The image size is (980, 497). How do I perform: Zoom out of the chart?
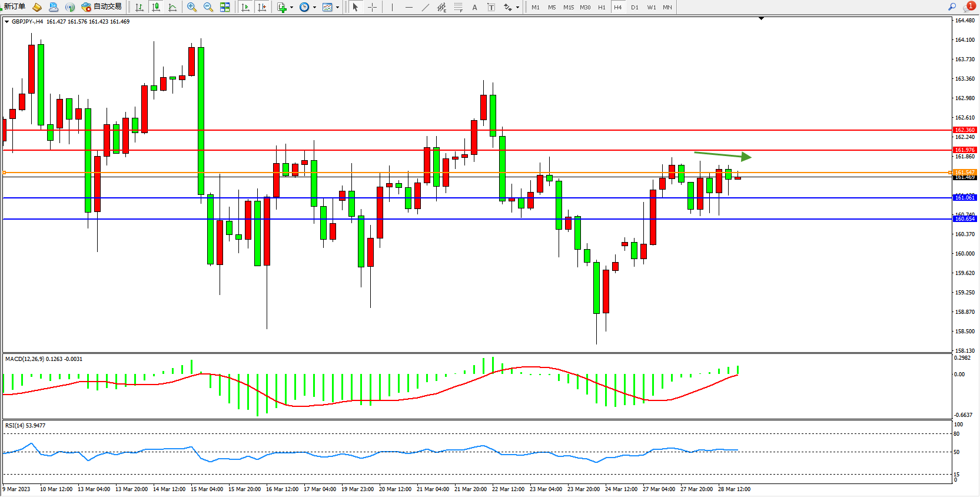(208, 8)
